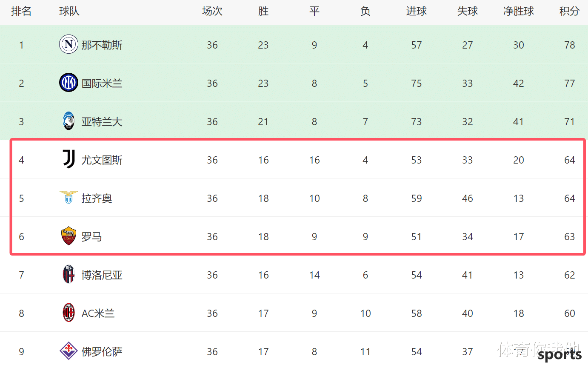Open the 尤文图斯 team page
Viewport: 588px width, 368px height.
pyautogui.click(x=102, y=160)
